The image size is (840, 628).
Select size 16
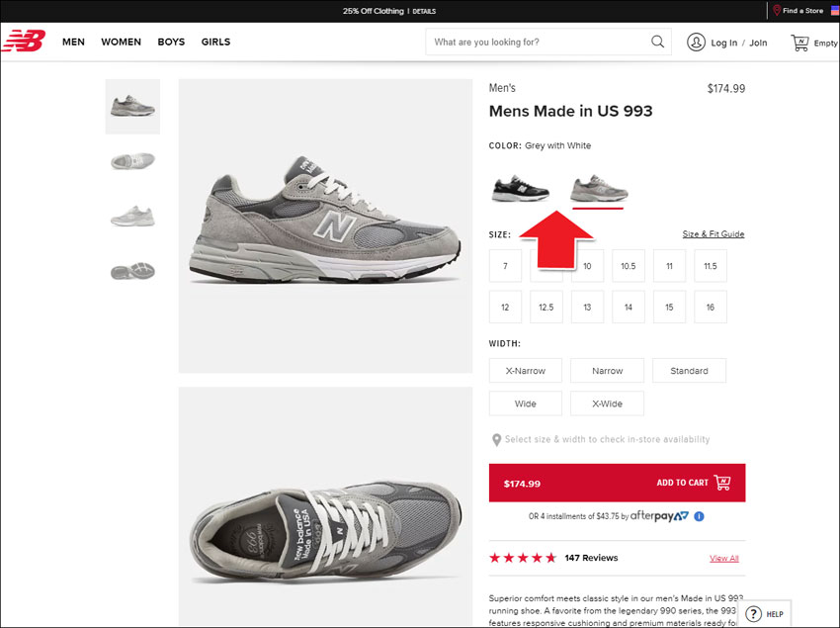711,307
